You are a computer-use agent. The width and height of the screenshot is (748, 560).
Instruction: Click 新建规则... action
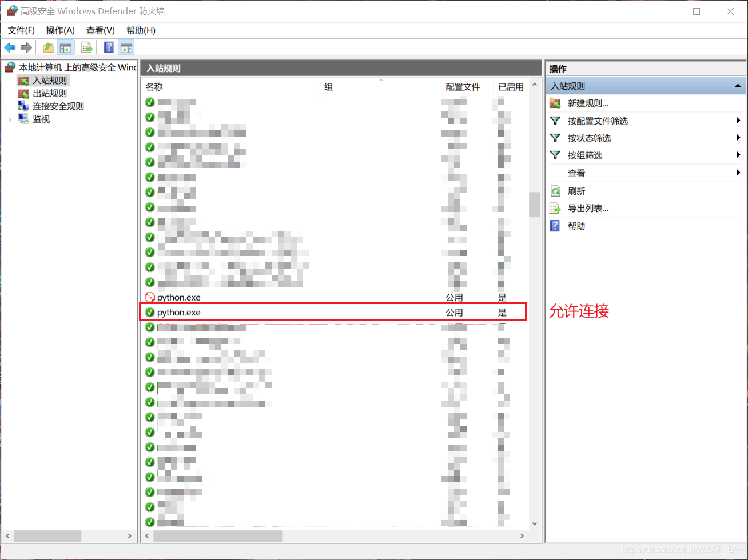click(588, 103)
